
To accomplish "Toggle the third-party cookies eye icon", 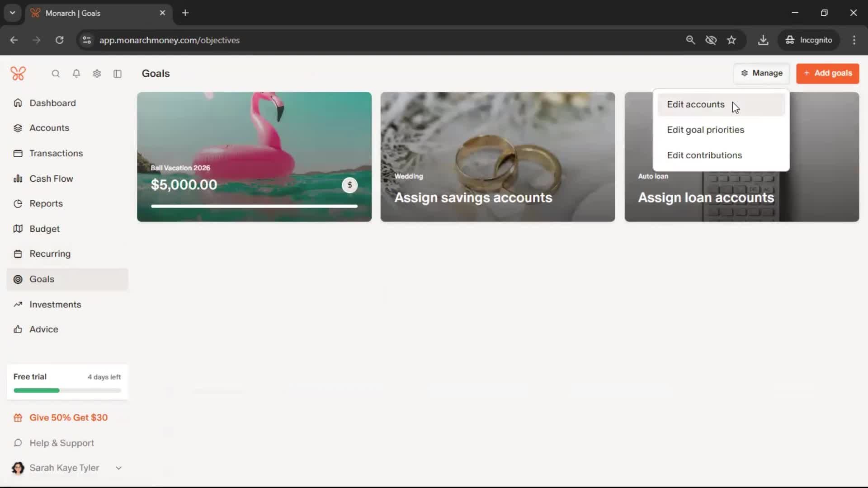I will pyautogui.click(x=711, y=40).
